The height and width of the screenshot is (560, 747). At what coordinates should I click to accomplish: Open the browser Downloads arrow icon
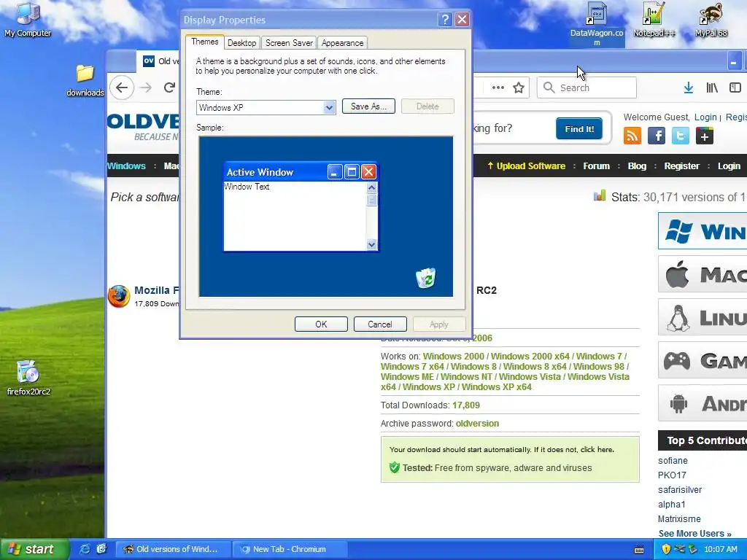click(688, 87)
